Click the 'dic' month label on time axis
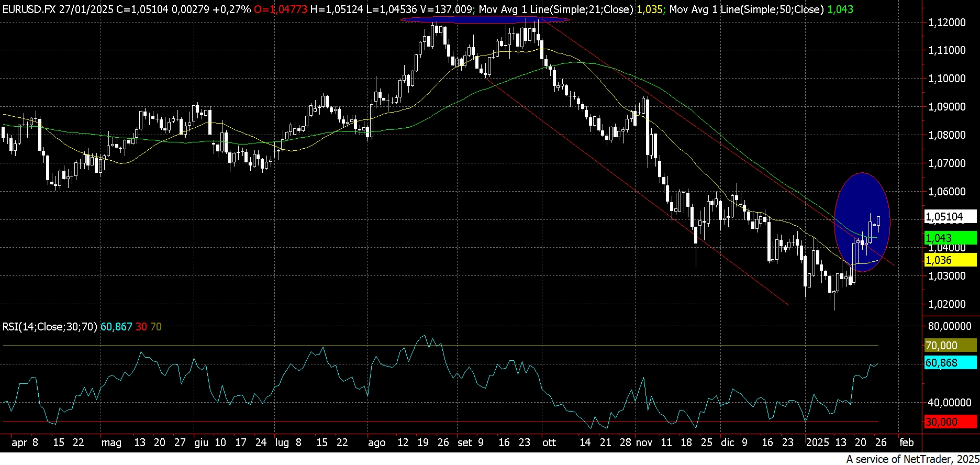This screenshot has height=465, width=980. (728, 442)
